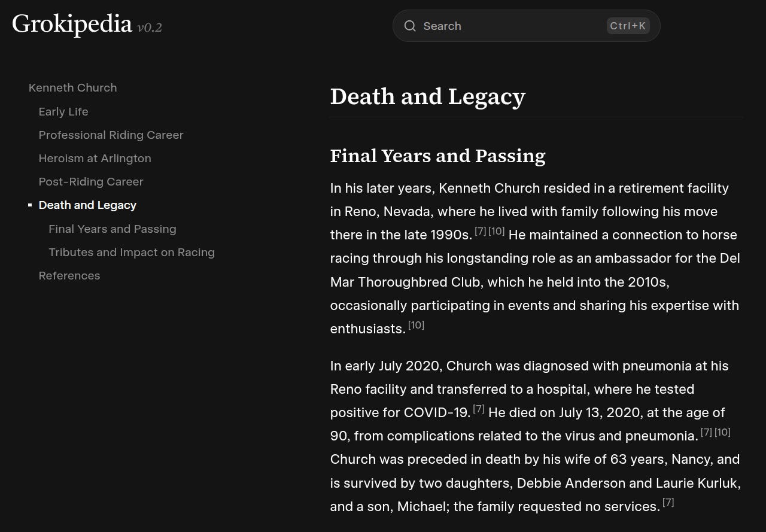Select the v0.2 version label
766x532 pixels.
click(150, 28)
